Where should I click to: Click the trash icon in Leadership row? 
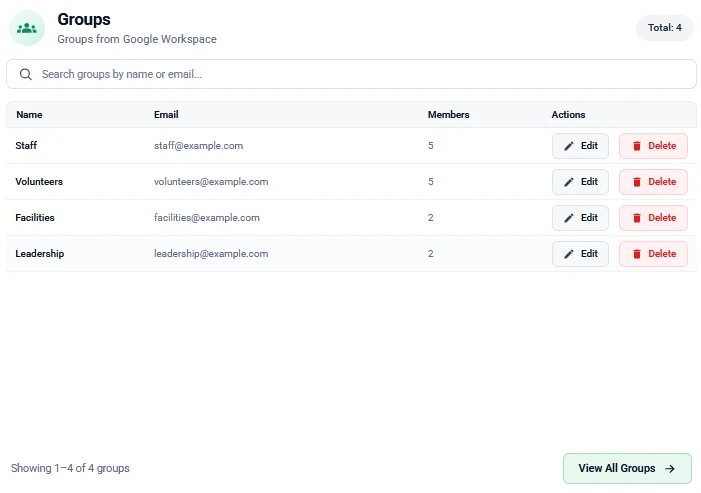point(637,254)
